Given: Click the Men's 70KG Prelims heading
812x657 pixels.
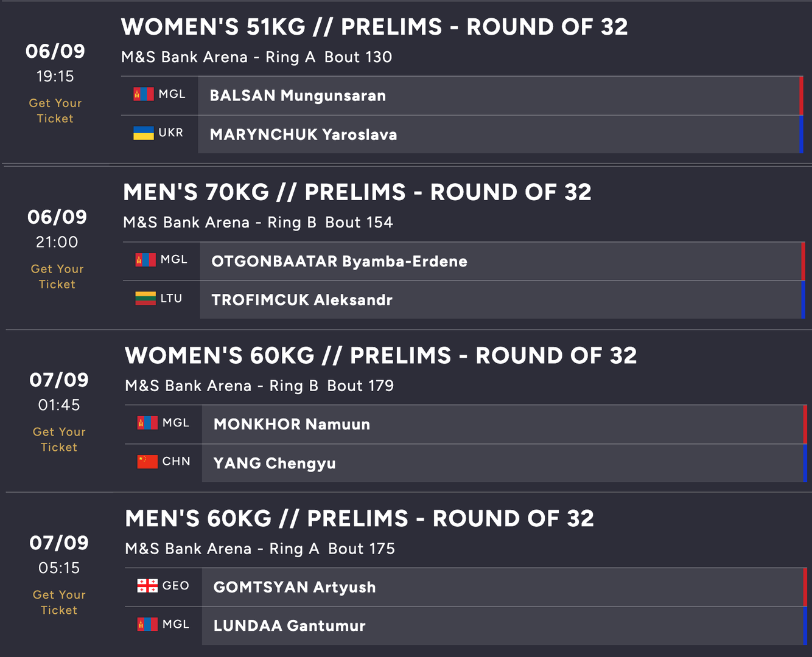Looking at the screenshot, I should click(357, 192).
